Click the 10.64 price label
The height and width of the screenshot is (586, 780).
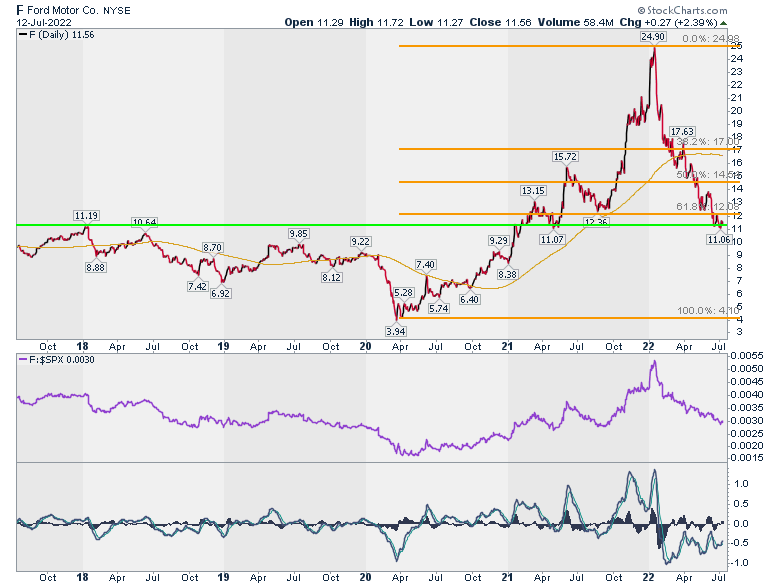144,222
